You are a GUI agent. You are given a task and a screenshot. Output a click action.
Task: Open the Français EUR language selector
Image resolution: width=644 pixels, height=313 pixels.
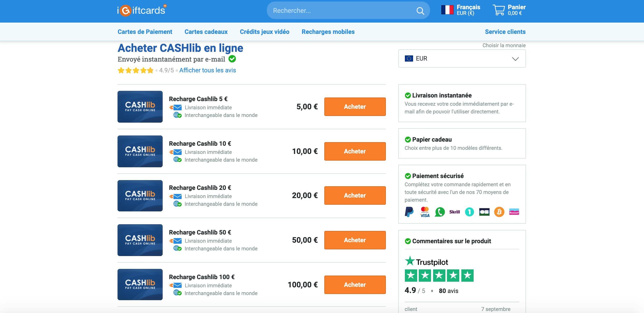461,10
